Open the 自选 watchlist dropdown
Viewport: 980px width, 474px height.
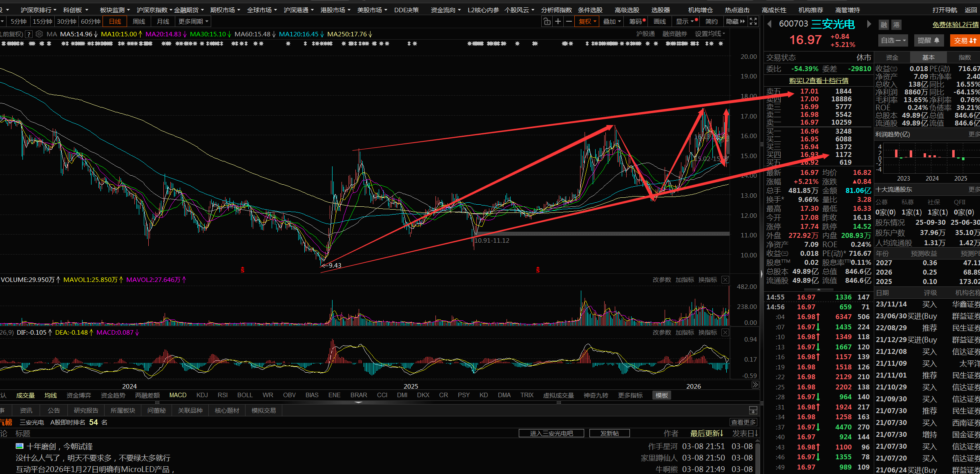tap(893, 40)
